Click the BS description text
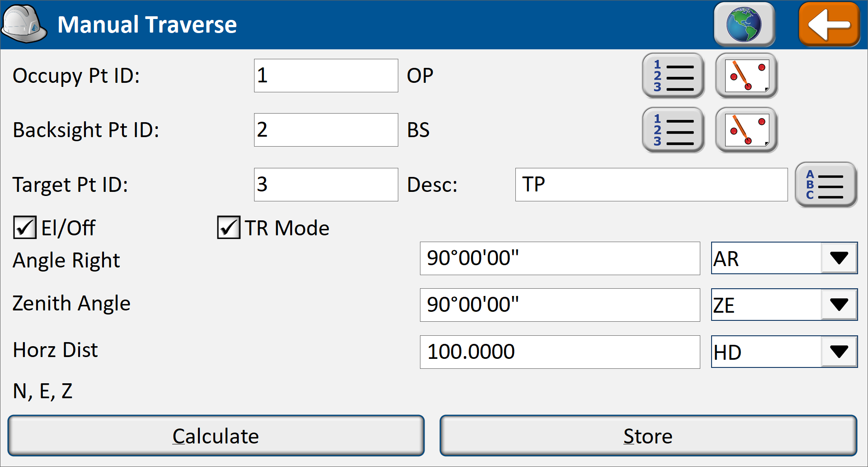This screenshot has width=868, height=467. [418, 130]
